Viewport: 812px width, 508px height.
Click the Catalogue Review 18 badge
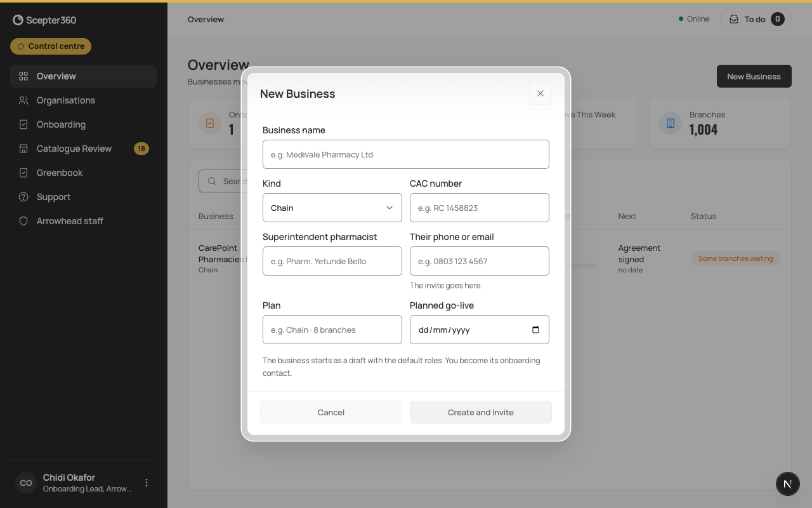click(x=141, y=149)
